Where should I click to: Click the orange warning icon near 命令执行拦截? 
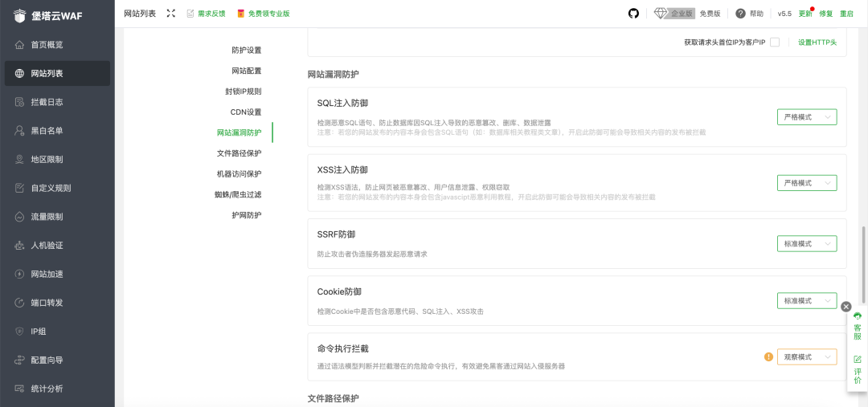(x=768, y=357)
